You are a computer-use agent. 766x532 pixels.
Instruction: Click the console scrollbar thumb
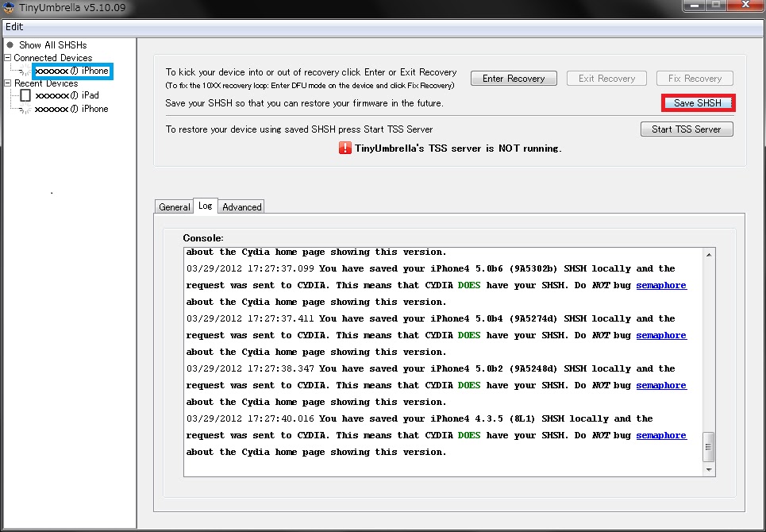click(709, 447)
